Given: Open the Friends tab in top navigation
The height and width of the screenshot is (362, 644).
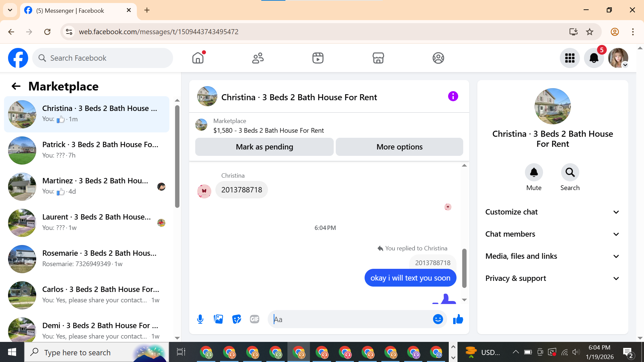Looking at the screenshot, I should 258,58.
